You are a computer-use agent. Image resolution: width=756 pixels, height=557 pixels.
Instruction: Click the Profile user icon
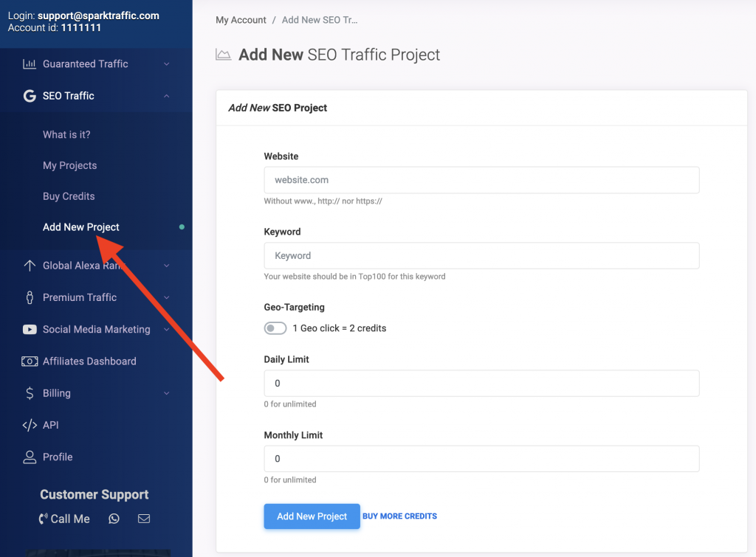pyautogui.click(x=30, y=457)
